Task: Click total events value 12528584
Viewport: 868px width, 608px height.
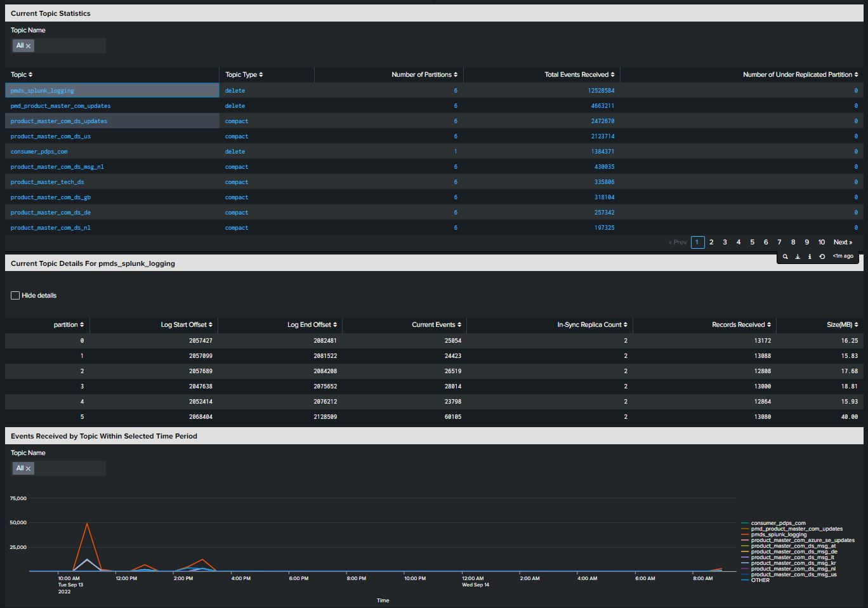Action: (601, 91)
